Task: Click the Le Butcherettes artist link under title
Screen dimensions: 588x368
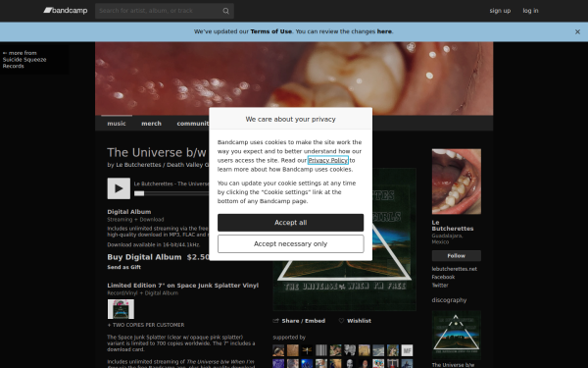Action: (x=138, y=165)
